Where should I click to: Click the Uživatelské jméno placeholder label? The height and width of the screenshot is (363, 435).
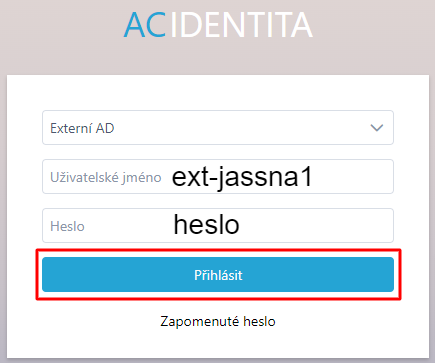(106, 177)
